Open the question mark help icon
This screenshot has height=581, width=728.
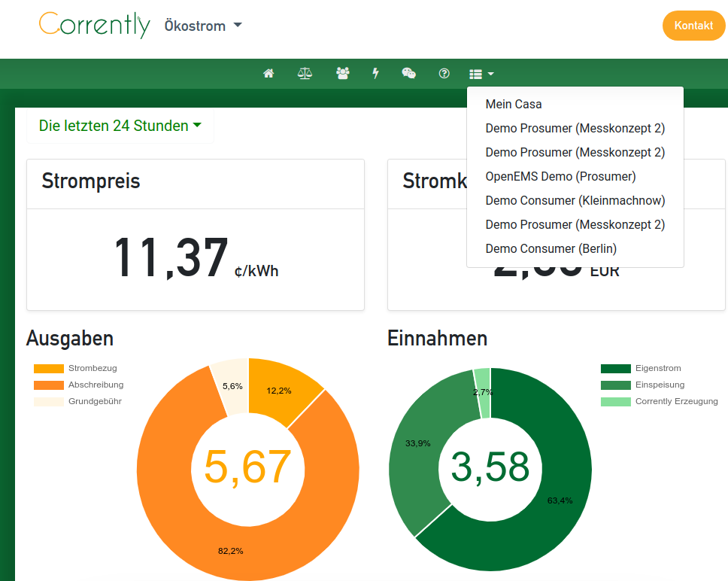444,74
